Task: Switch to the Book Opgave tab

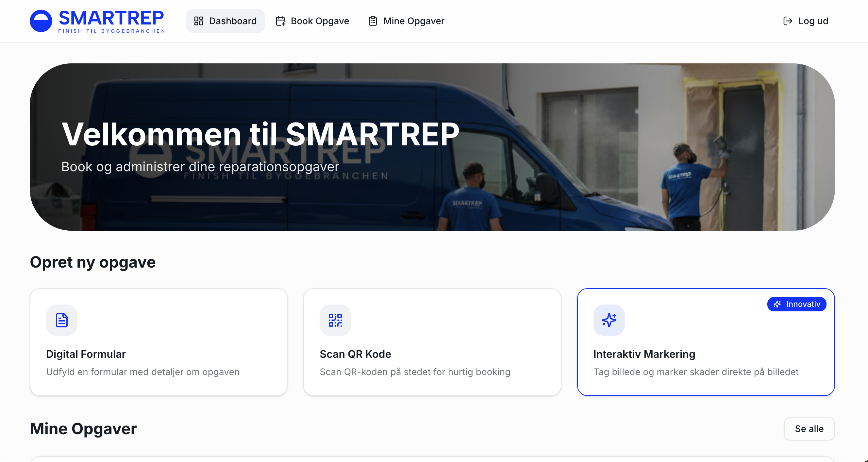Action: point(312,21)
